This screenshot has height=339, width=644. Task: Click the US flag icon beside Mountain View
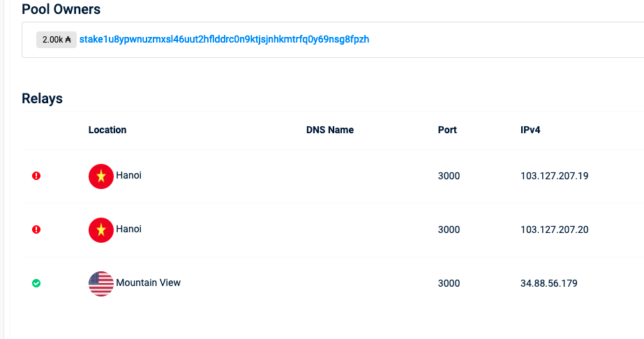point(101,284)
